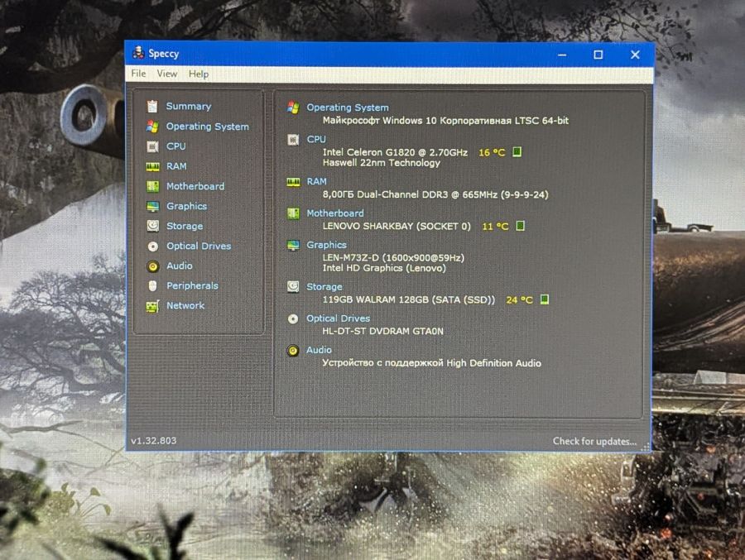Open the View menu
The image size is (745, 560).
pyautogui.click(x=166, y=74)
